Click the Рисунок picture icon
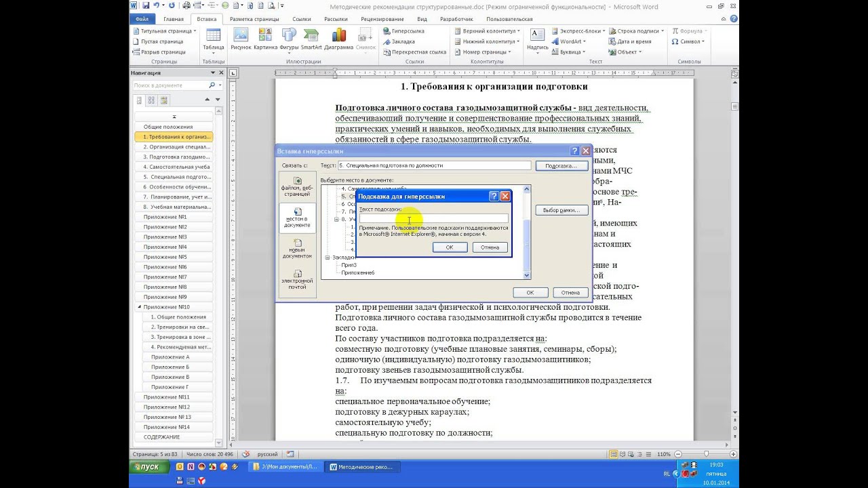 [x=241, y=39]
